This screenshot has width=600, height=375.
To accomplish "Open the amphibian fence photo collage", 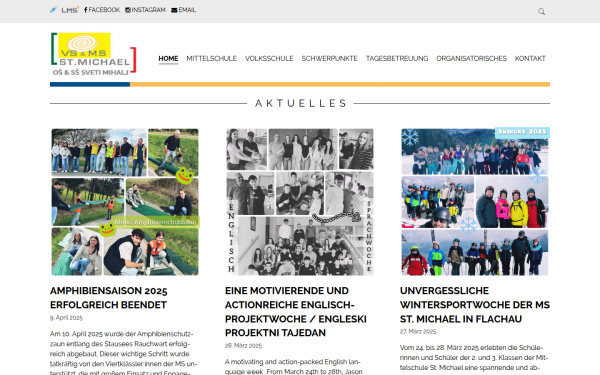I will pos(125,202).
